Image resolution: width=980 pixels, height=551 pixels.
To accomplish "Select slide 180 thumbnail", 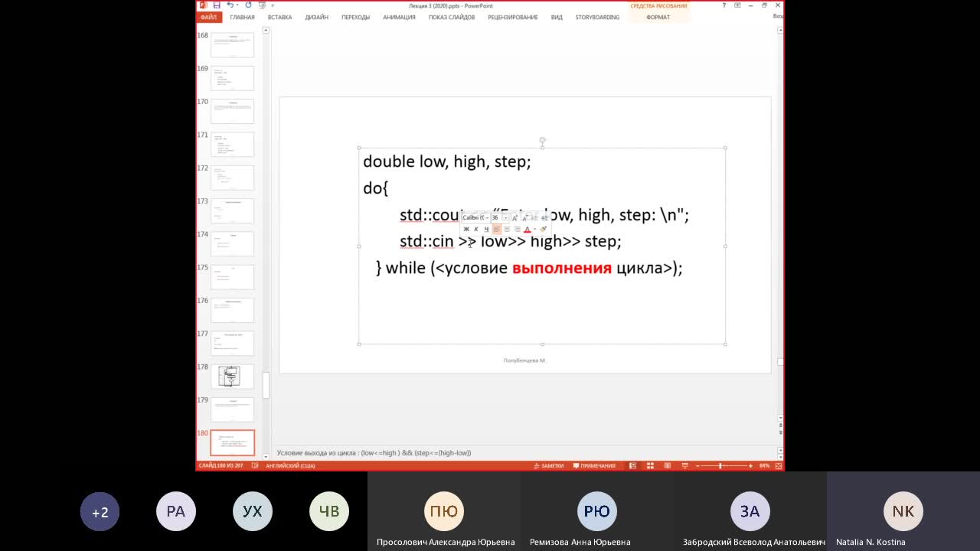I will 232,442.
